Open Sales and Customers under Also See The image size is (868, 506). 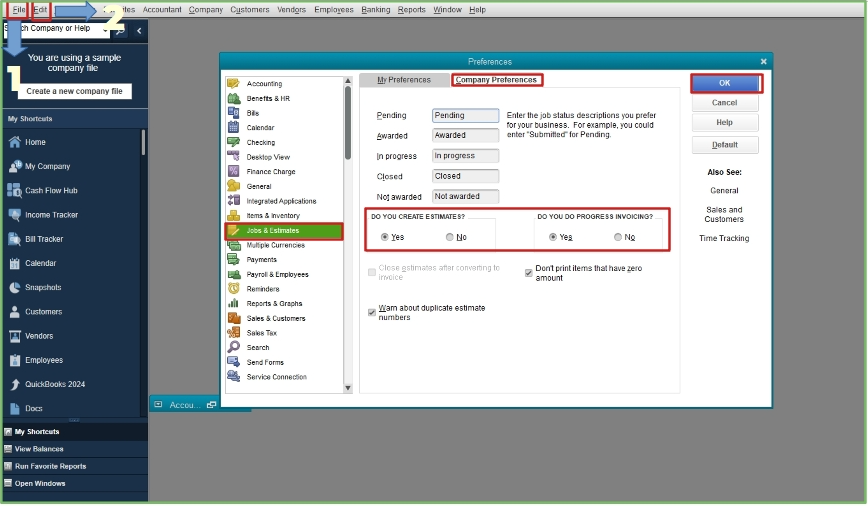click(x=724, y=214)
